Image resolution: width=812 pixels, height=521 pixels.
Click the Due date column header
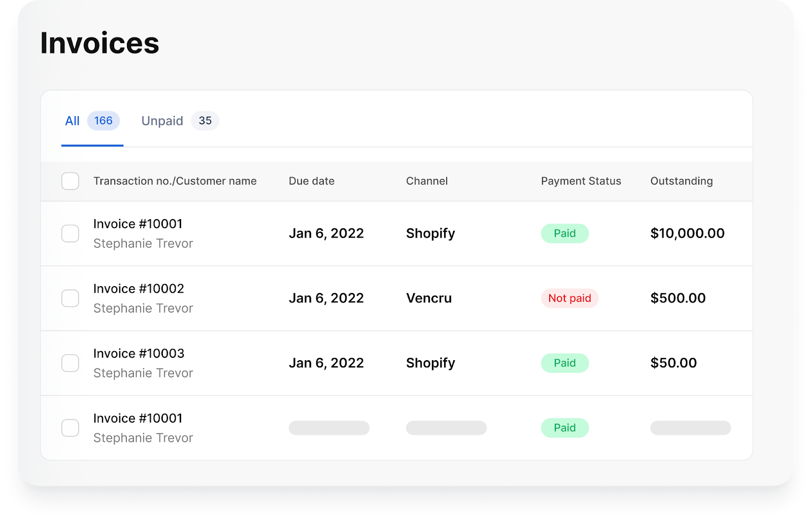312,181
